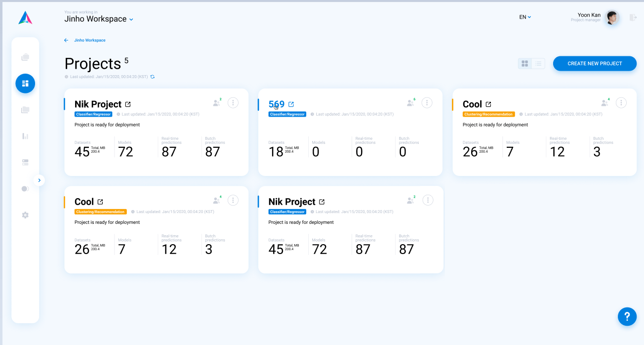Click Yoon Kan's profile avatar

coord(612,18)
